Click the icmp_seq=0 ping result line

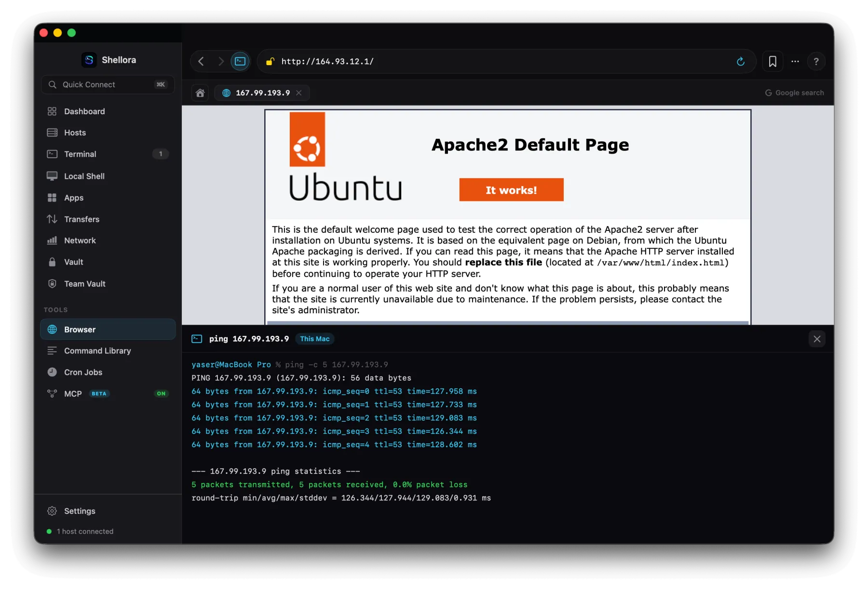[334, 391]
